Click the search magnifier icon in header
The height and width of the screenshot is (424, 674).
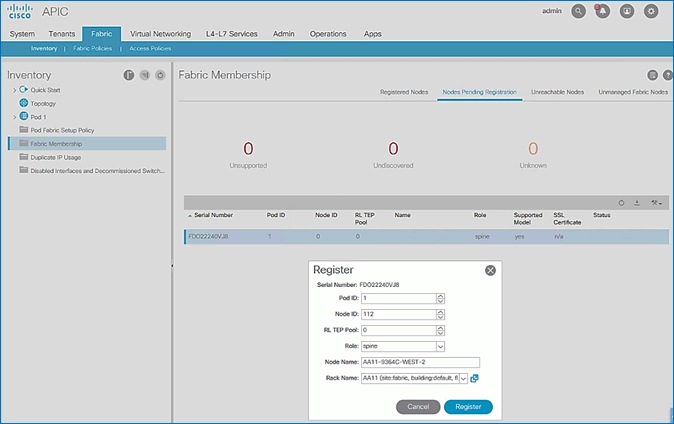(578, 12)
